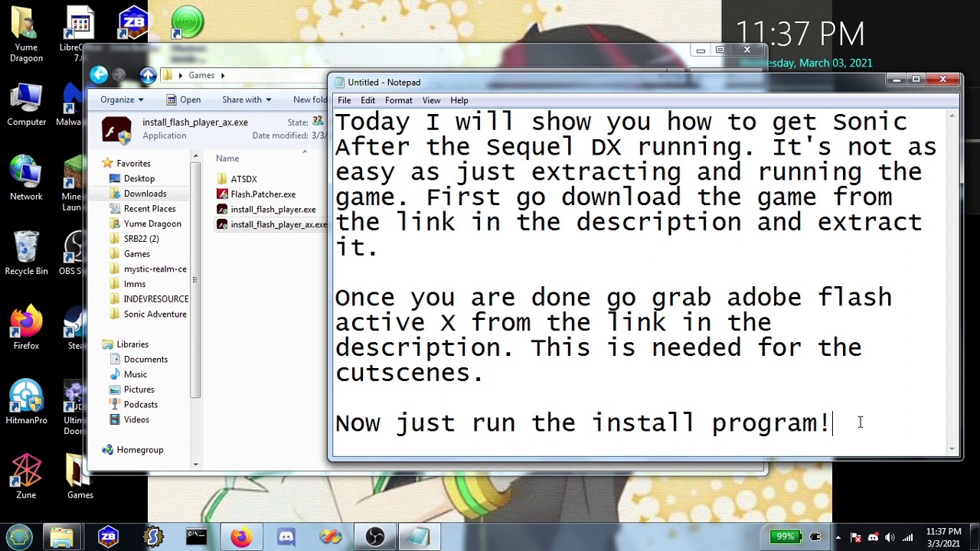Select the Computer desktop icon
This screenshot has width=980, height=551.
pyautogui.click(x=26, y=105)
